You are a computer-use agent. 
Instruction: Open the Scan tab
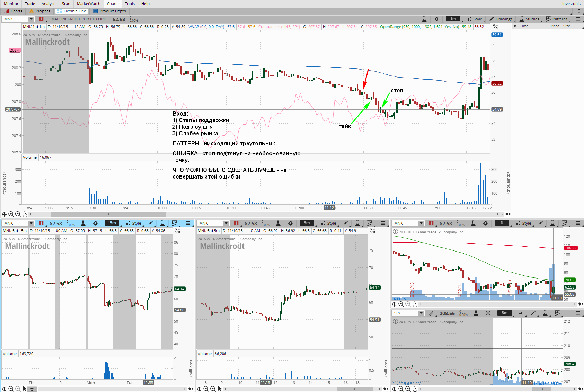(x=66, y=4)
